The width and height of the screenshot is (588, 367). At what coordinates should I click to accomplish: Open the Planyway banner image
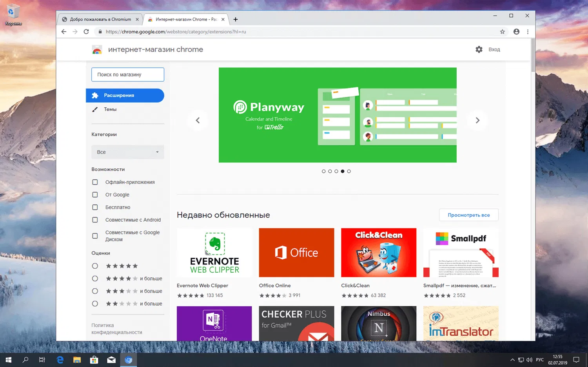pos(338,115)
